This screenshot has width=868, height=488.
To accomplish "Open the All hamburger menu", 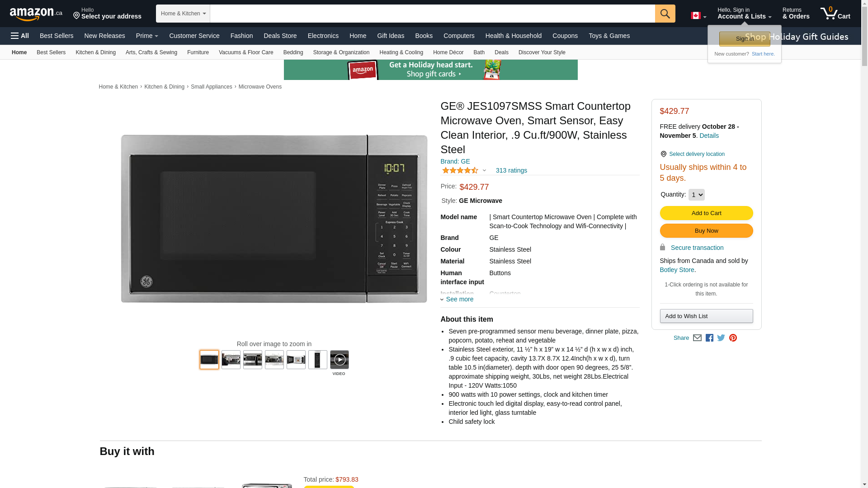I will (x=20, y=36).
